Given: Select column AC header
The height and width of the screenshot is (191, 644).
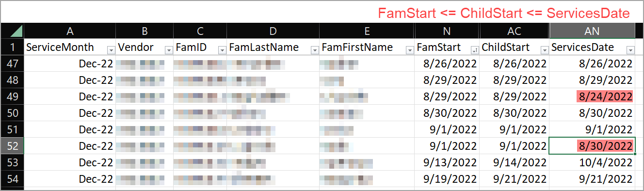Looking at the screenshot, I should 515,31.
